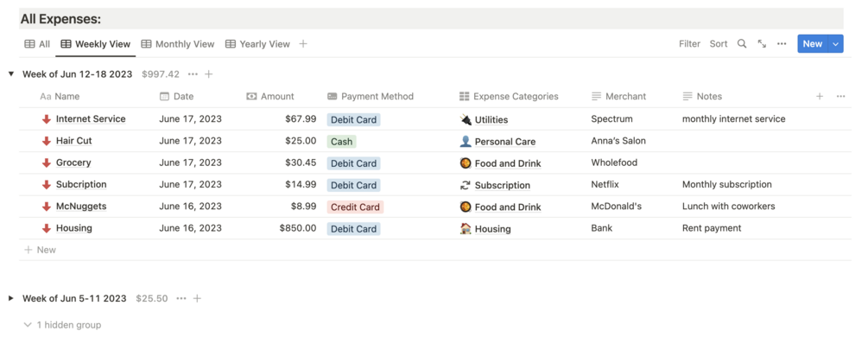
Task: Open the column options ellipsis at the right of the header row
Action: (x=841, y=97)
